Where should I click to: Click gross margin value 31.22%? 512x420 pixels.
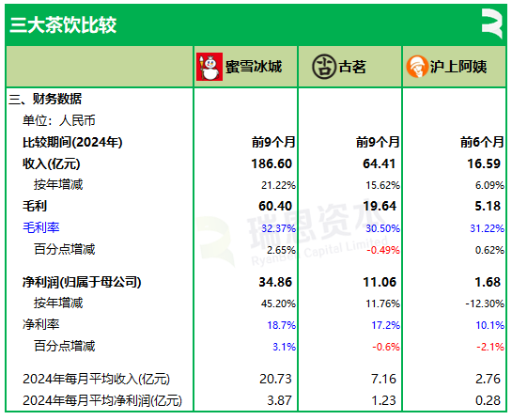tap(488, 228)
